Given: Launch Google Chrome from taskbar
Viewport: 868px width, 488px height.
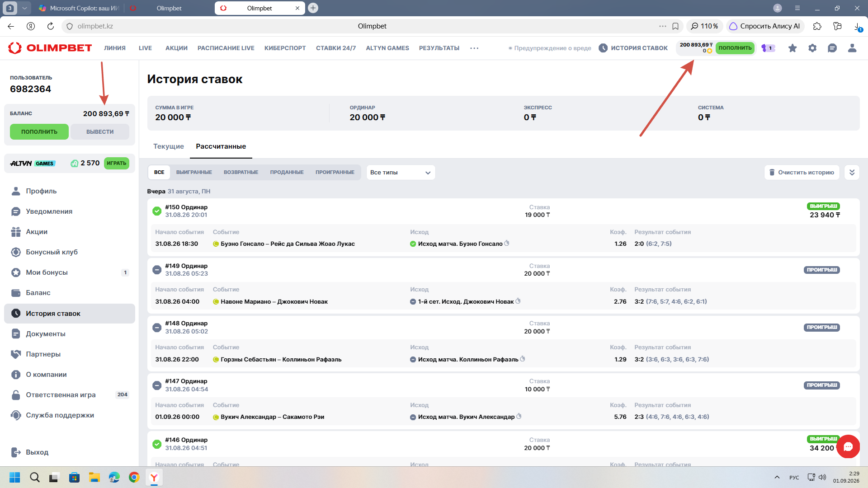Looking at the screenshot, I should click(x=134, y=477).
